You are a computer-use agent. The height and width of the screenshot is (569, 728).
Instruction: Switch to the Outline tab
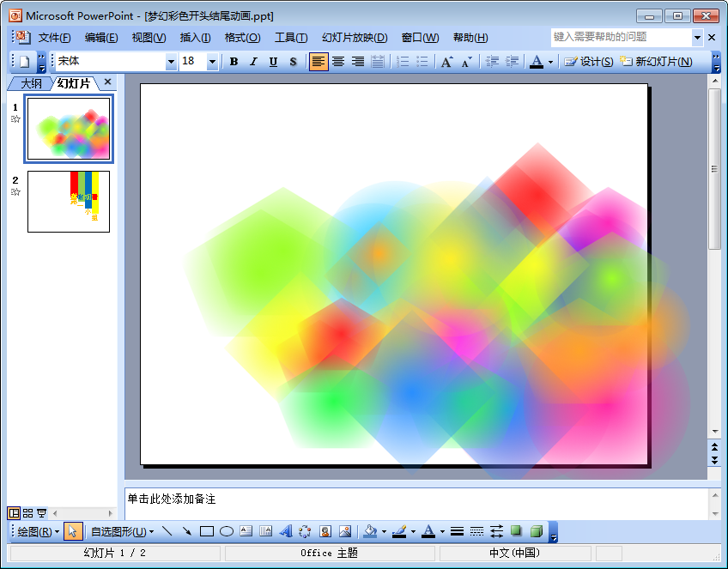tap(31, 83)
